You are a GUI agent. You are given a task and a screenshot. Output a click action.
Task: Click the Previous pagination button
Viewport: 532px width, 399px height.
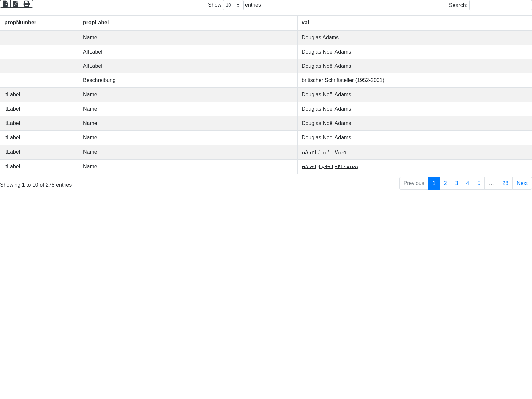tap(414, 183)
